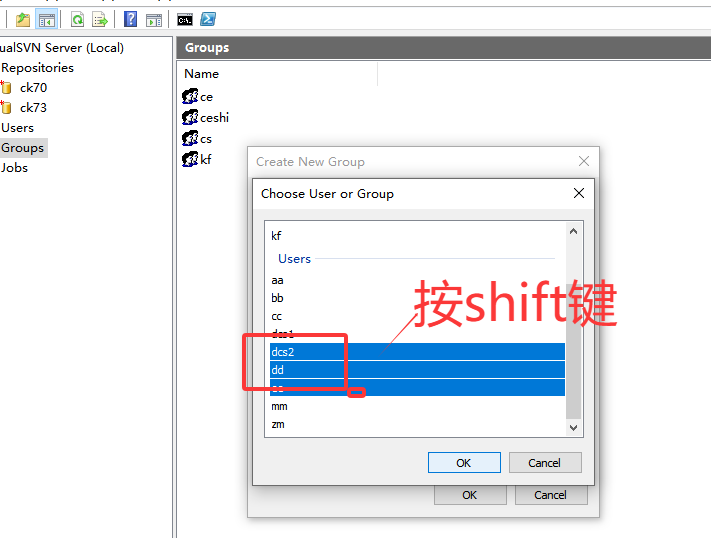
Task: Select the Groups tree node
Action: click(23, 148)
